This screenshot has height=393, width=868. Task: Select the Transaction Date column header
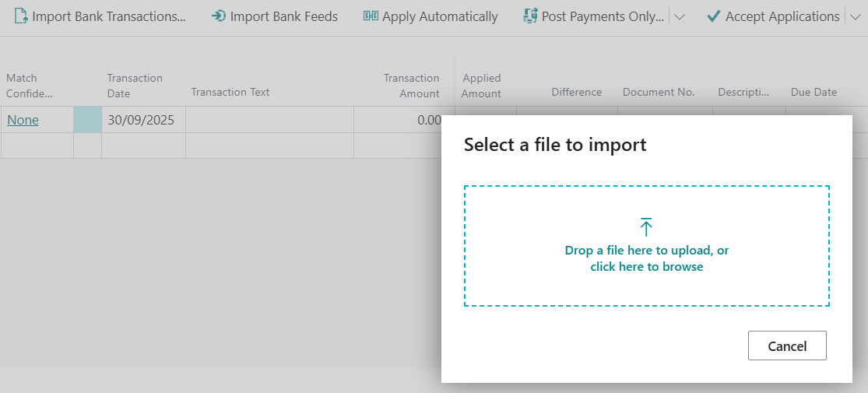coord(135,86)
